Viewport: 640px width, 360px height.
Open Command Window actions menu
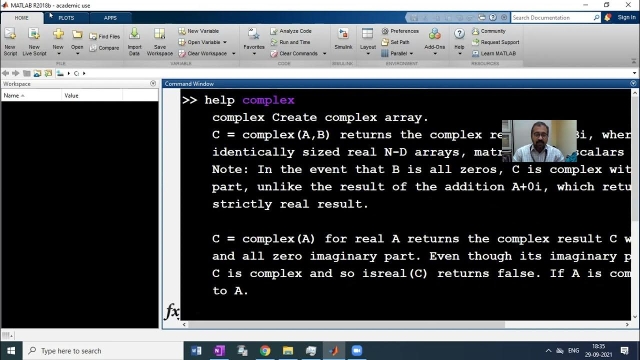point(633,83)
